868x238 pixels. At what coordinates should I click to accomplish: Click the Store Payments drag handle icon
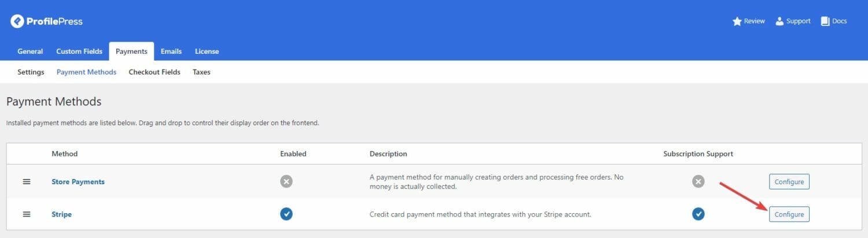(27, 182)
